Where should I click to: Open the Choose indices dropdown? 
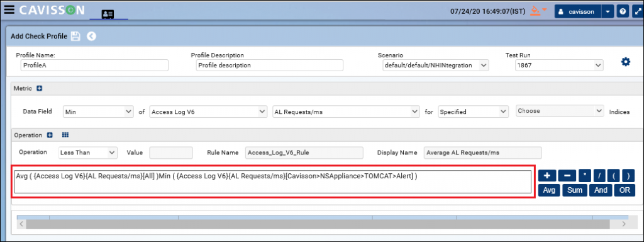[x=559, y=111]
